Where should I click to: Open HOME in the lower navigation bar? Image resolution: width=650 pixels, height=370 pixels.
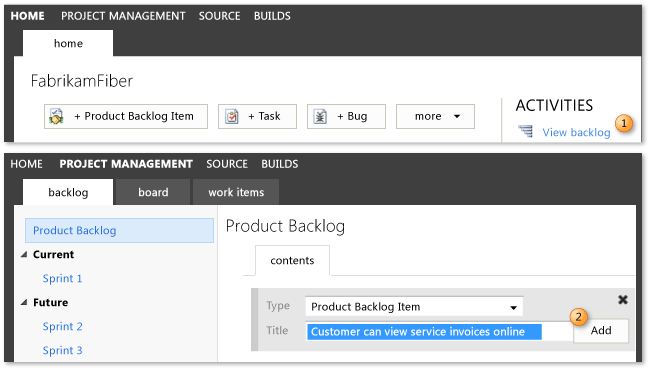pyautogui.click(x=27, y=164)
